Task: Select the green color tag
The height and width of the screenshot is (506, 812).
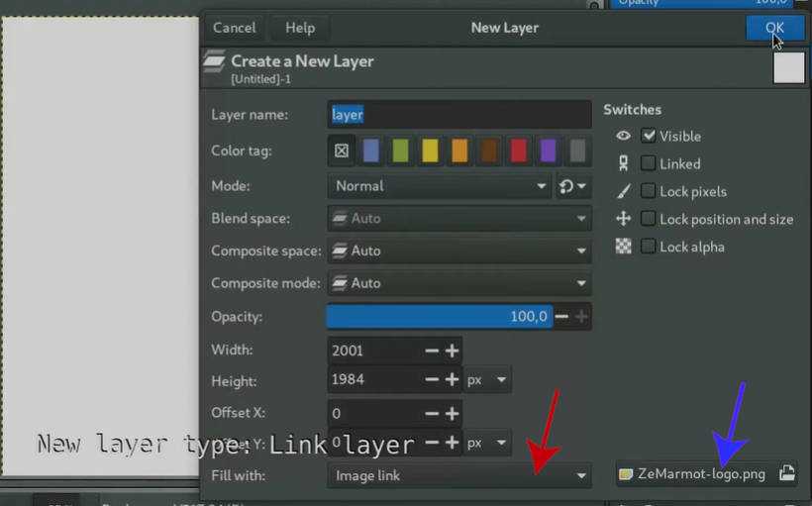Action: click(400, 152)
